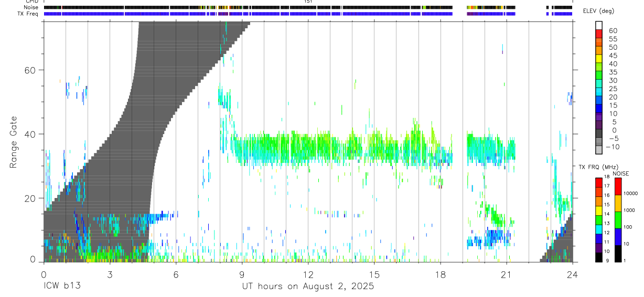The width and height of the screenshot is (644, 297).
Task: Click the cyan 12 MHz TX FRQ segment
Action: tap(599, 229)
